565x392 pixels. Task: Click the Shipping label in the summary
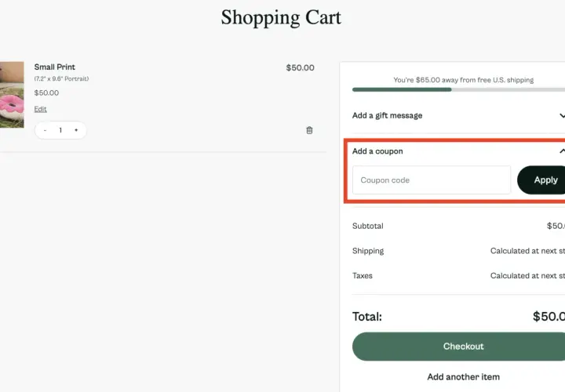click(368, 251)
